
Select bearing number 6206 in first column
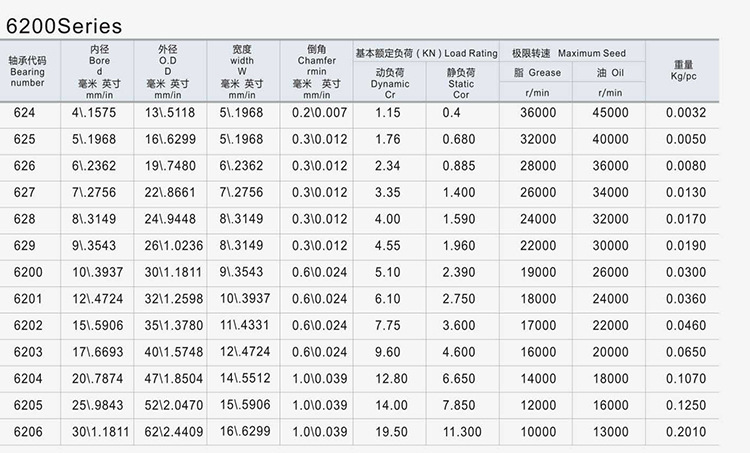[x=29, y=431]
